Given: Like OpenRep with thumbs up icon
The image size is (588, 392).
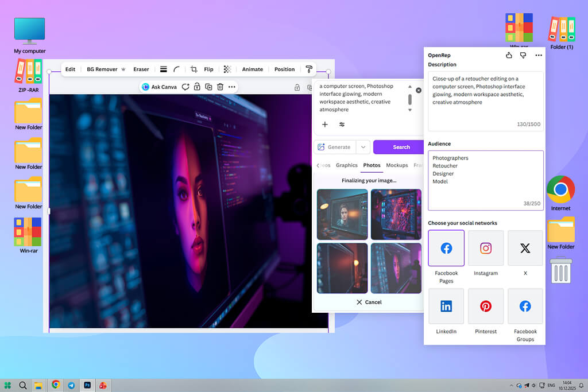Looking at the screenshot, I should coord(509,56).
